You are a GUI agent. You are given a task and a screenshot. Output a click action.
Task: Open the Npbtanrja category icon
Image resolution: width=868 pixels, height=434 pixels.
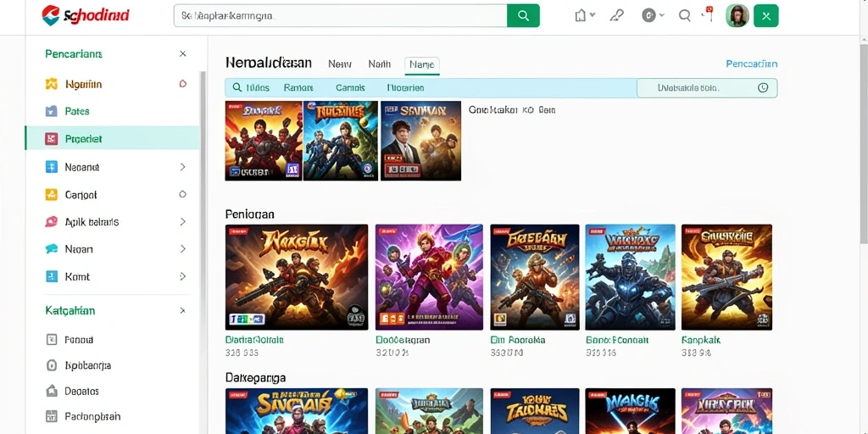tap(51, 365)
